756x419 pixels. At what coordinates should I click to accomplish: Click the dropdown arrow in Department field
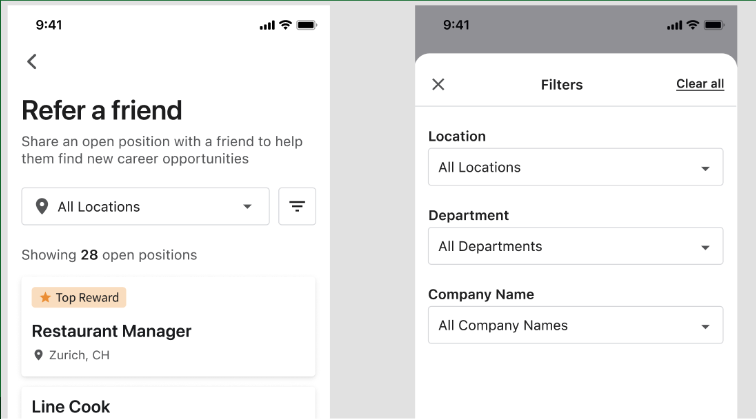point(705,247)
